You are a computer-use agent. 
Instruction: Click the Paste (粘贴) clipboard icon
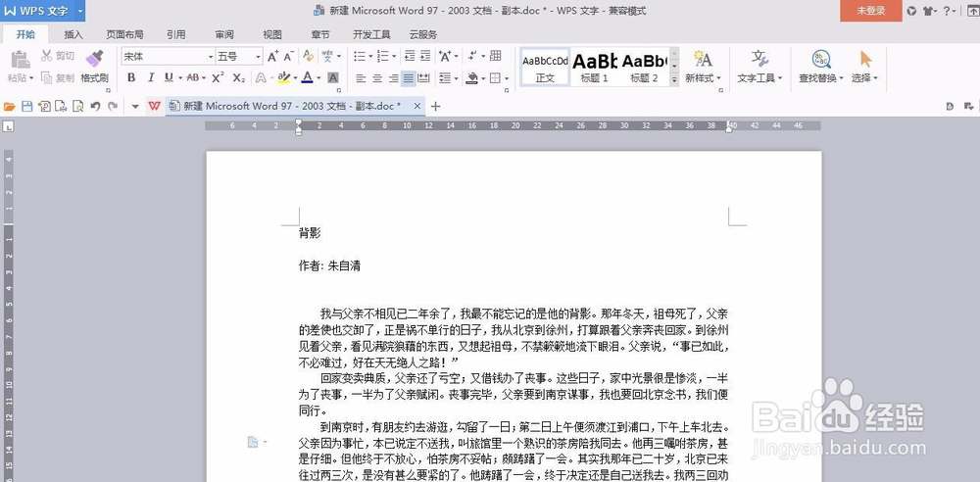pos(20,60)
